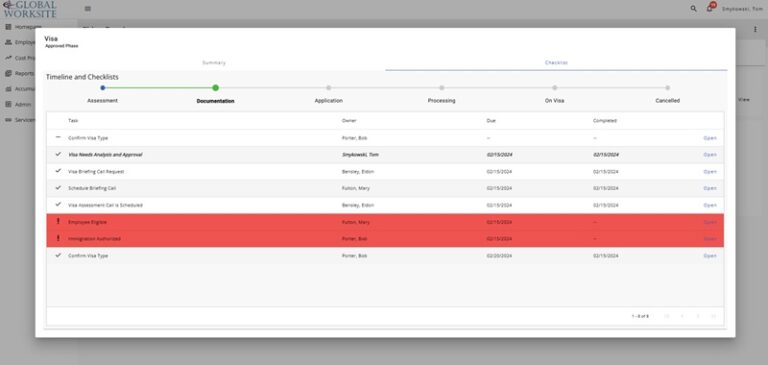Click the dash icon on the first Confirm Visa Type row
This screenshot has height=365, width=768.
point(58,137)
